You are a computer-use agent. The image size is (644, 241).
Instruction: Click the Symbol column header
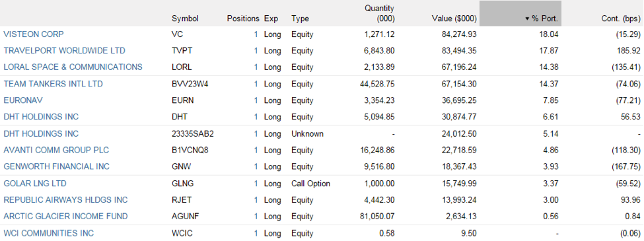(185, 18)
